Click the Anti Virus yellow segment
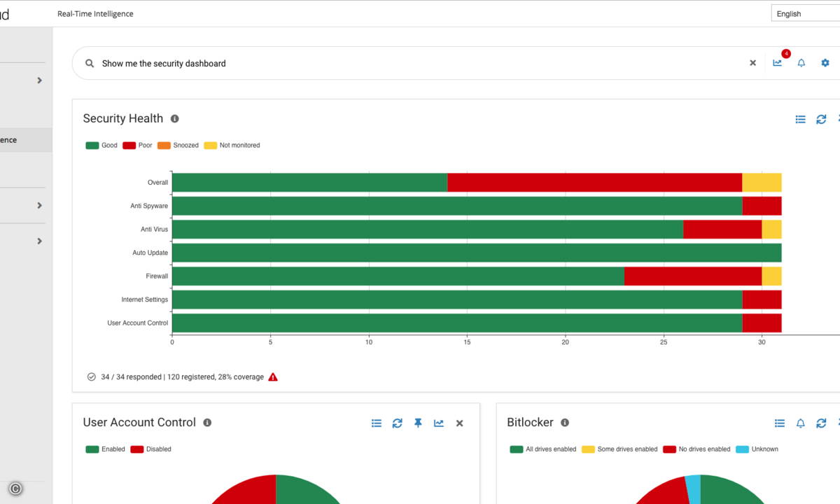Screen dimensions: 840x504 [771, 230]
